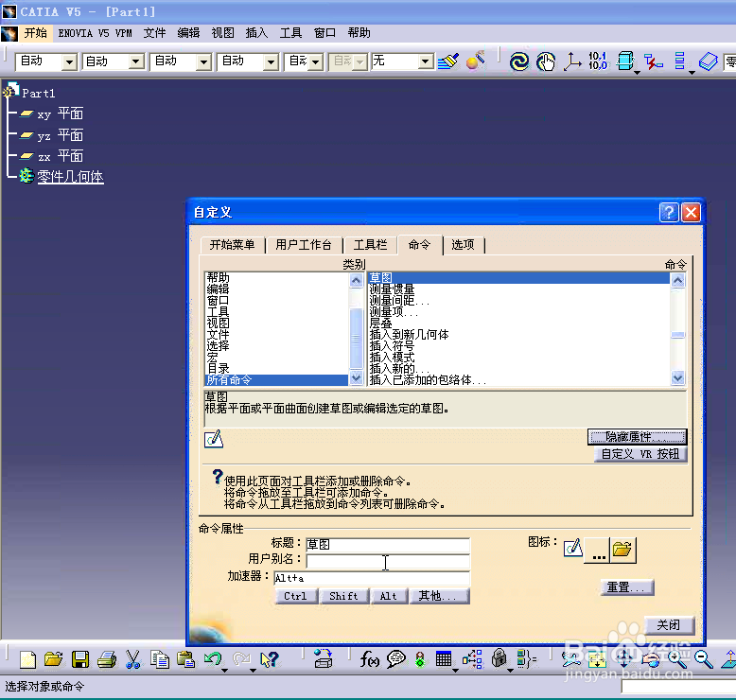
Task: Click the Copy icon
Action: (x=160, y=659)
